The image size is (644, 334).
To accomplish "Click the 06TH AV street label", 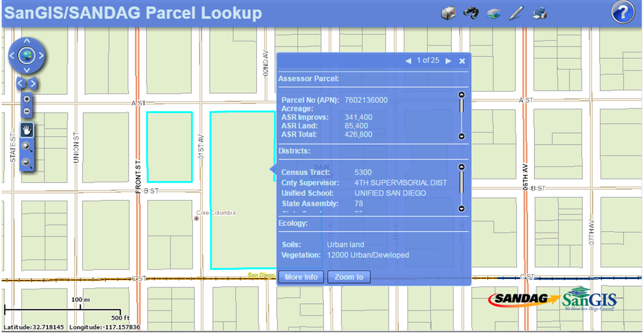I will [525, 177].
